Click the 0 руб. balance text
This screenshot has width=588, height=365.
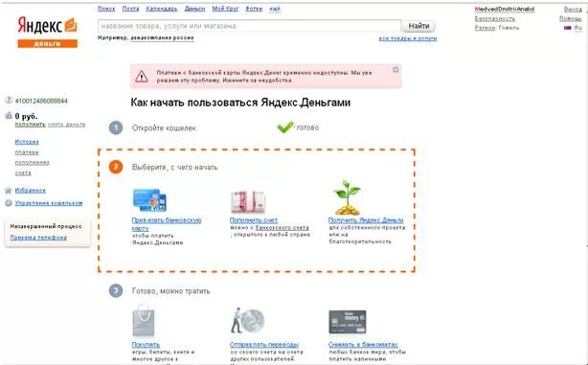pyautogui.click(x=26, y=116)
